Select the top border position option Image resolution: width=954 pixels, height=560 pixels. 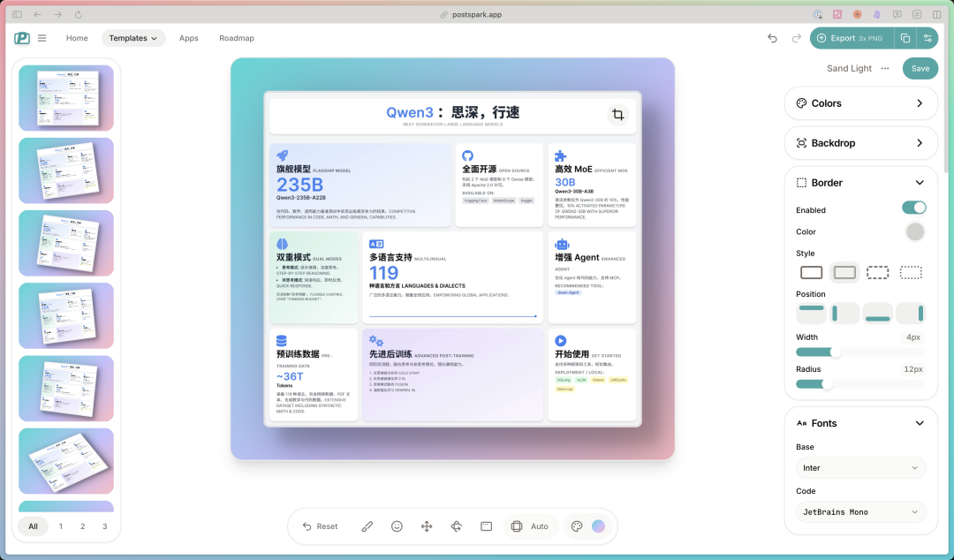pyautogui.click(x=811, y=313)
